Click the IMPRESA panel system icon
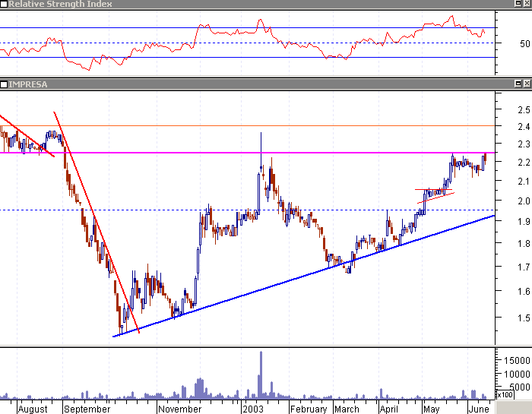This screenshot has width=532, height=414. (3, 84)
